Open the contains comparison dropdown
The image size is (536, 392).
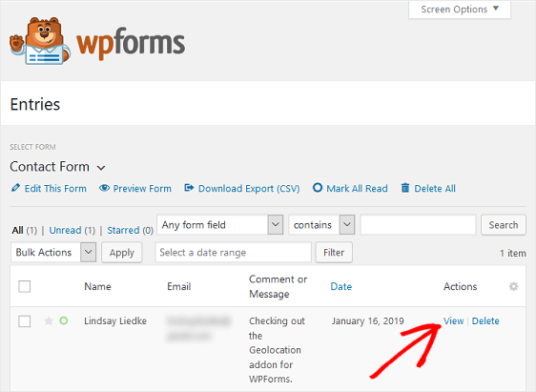coord(321,224)
